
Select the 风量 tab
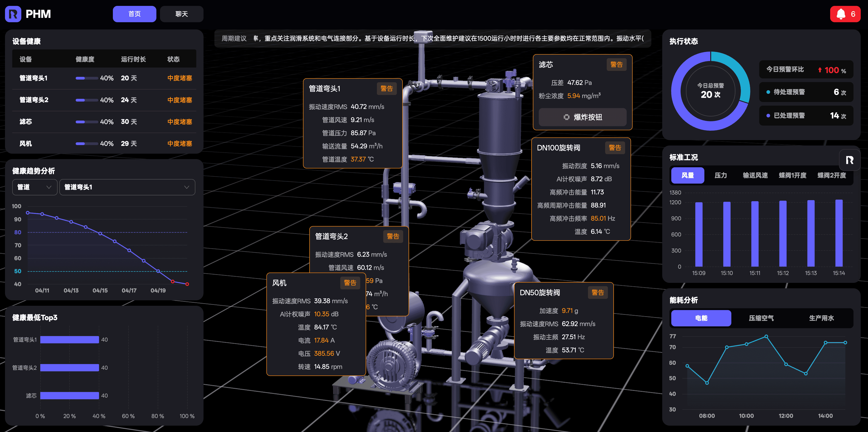(687, 175)
